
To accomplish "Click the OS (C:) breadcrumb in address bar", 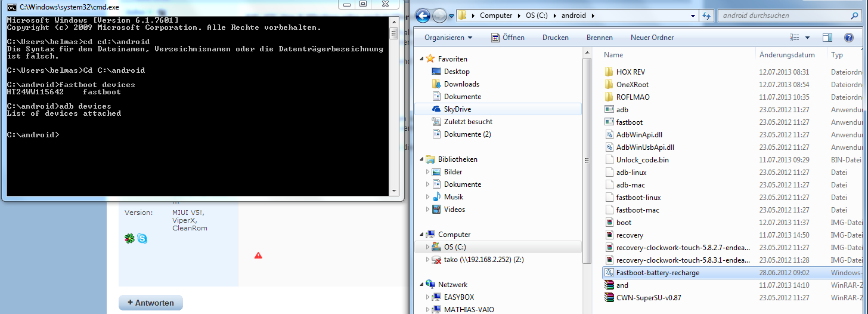I will tap(535, 16).
